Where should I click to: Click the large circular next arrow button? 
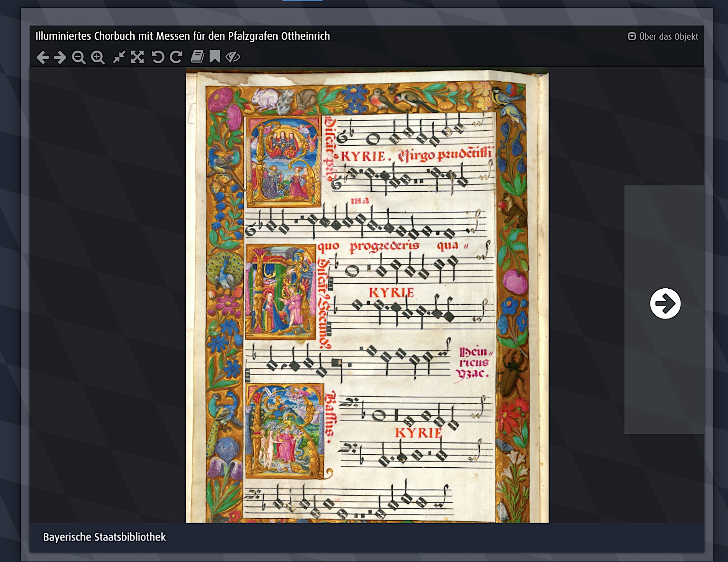(665, 304)
